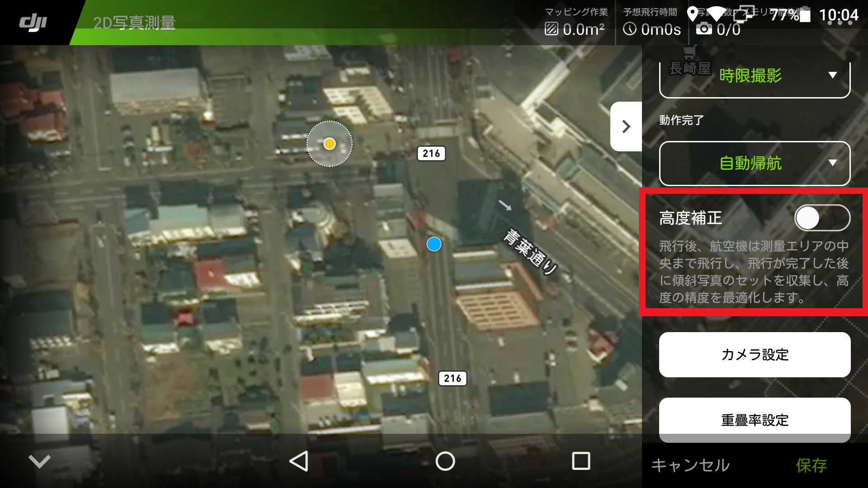The image size is (868, 488).
Task: Tap the 高度補正 description text
Action: pyautogui.click(x=754, y=272)
